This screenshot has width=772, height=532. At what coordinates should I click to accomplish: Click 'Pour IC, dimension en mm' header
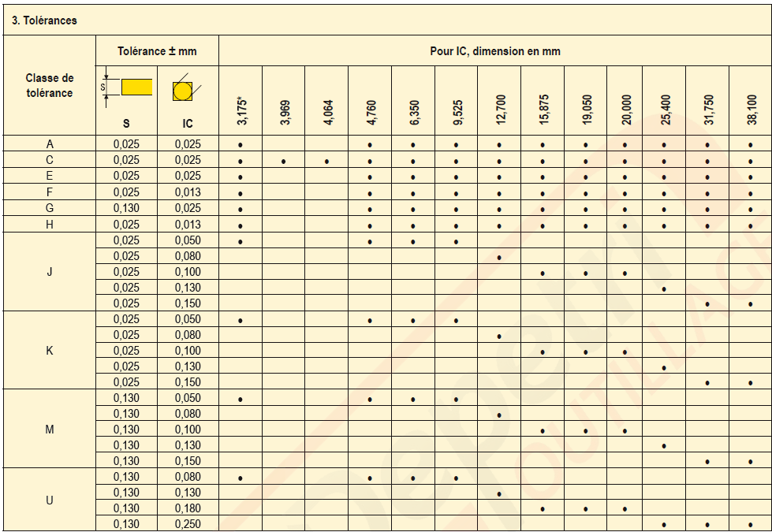point(494,51)
